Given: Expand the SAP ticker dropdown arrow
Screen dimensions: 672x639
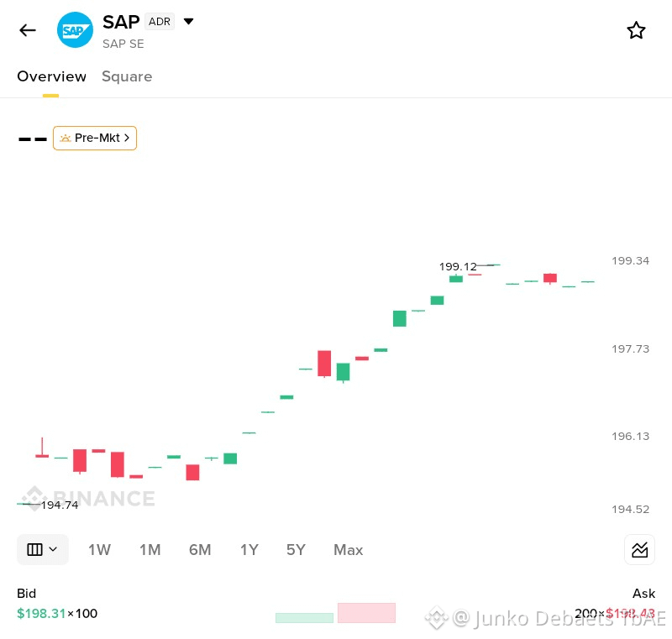Looking at the screenshot, I should (x=188, y=21).
